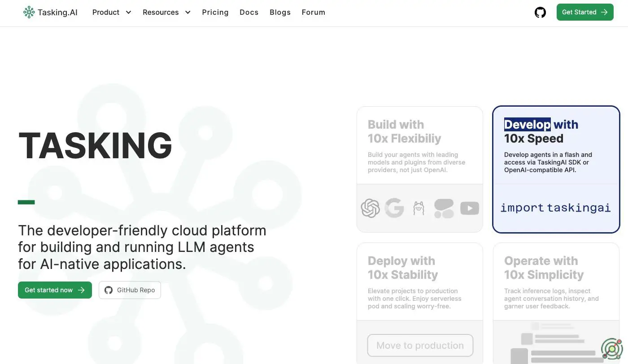The width and height of the screenshot is (628, 364).
Task: Click the Tasking.AI logo icon
Action: [x=29, y=12]
